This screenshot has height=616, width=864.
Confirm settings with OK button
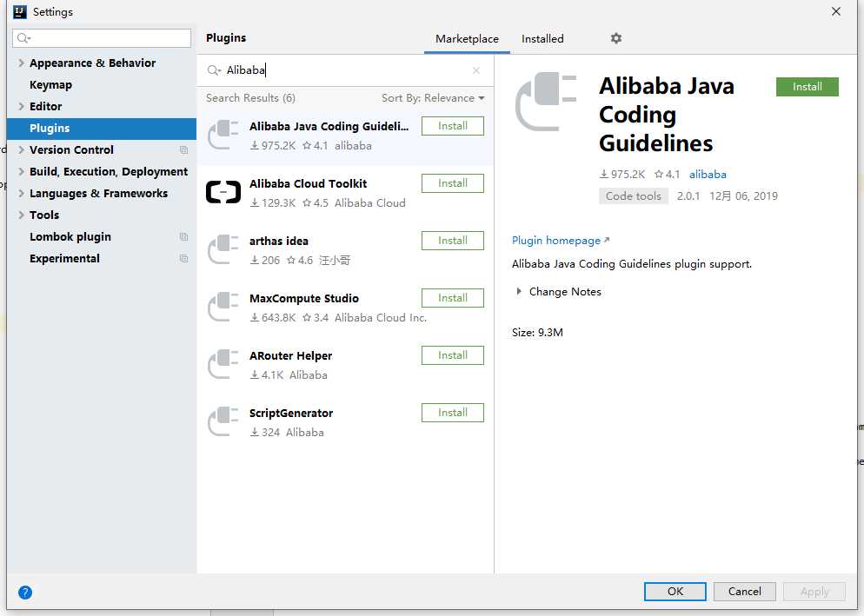tap(675, 592)
